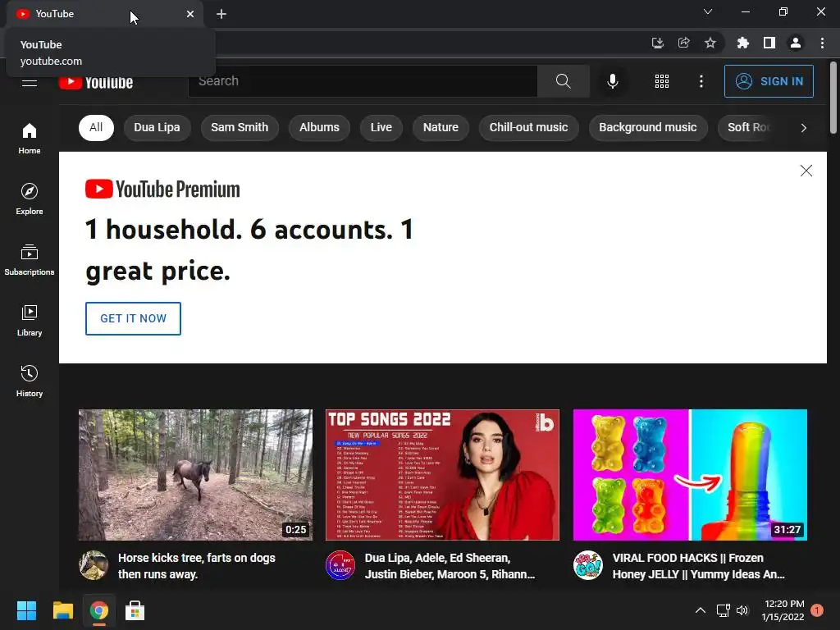This screenshot has width=840, height=630.
Task: Click the Chrome taskbar icon
Action: click(x=98, y=610)
